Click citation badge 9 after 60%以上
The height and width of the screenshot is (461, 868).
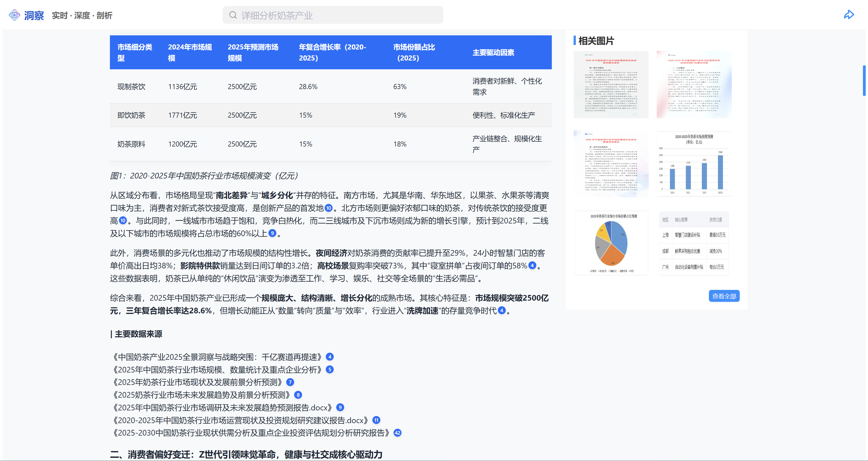[x=272, y=233]
